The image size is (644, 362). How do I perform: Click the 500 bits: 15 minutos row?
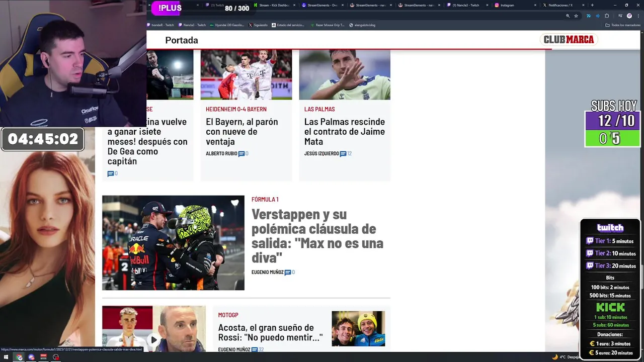610,296
